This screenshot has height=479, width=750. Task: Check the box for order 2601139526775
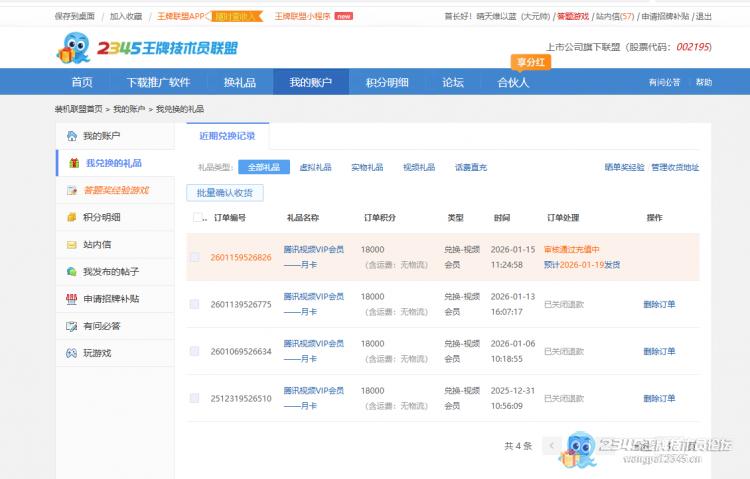pos(195,304)
